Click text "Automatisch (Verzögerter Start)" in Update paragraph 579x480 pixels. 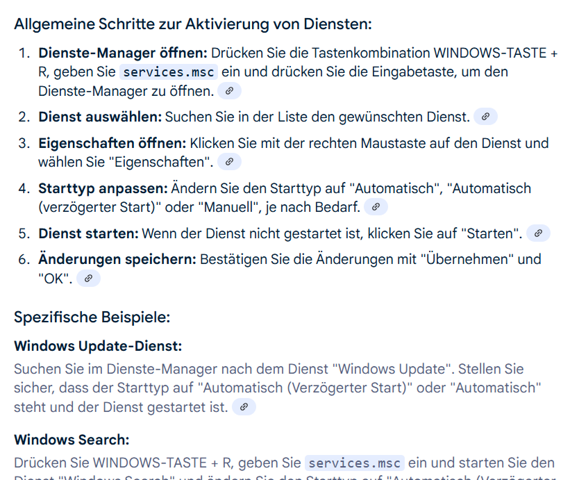click(x=305, y=388)
